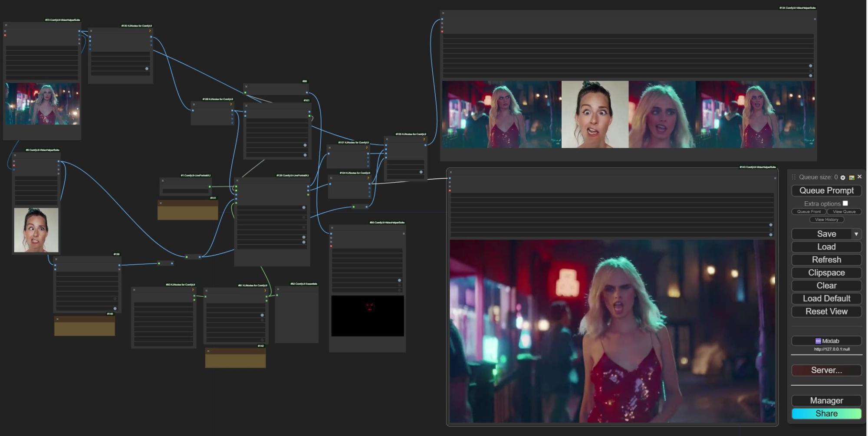Select the side-by-side comparison preview in node #134

pos(628,115)
